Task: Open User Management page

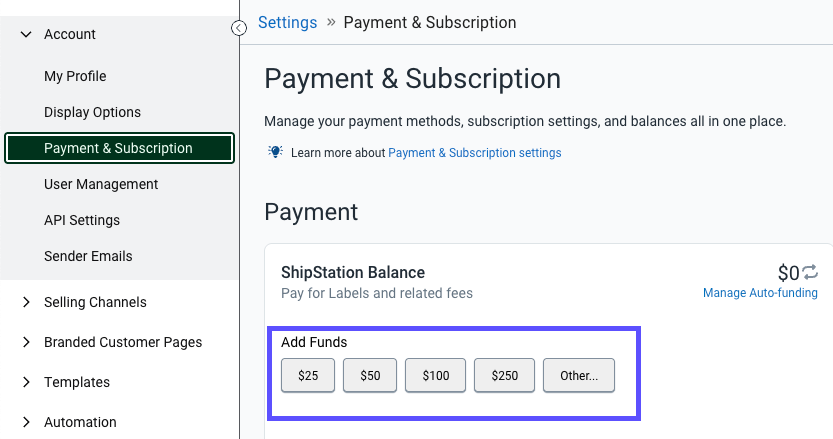Action: coord(101,184)
